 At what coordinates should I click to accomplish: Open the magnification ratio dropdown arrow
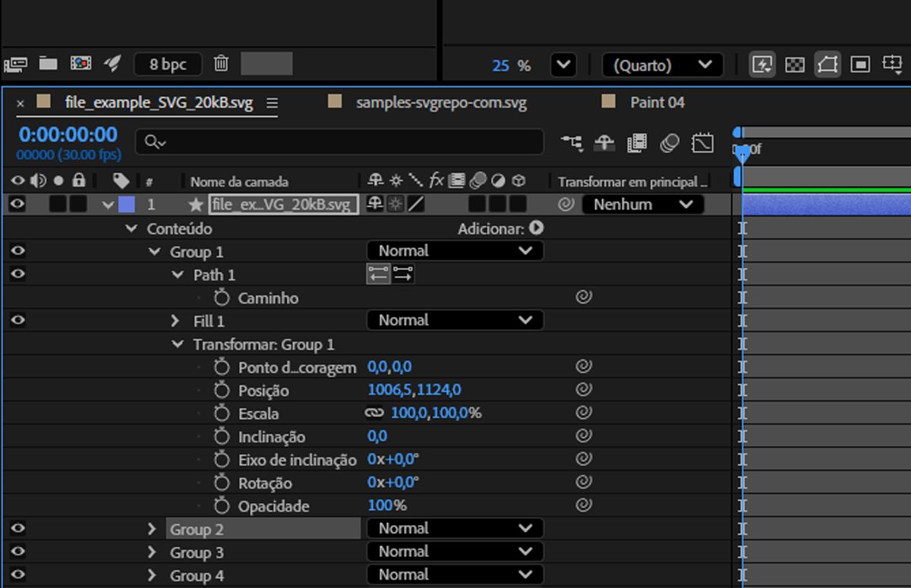[x=563, y=64]
